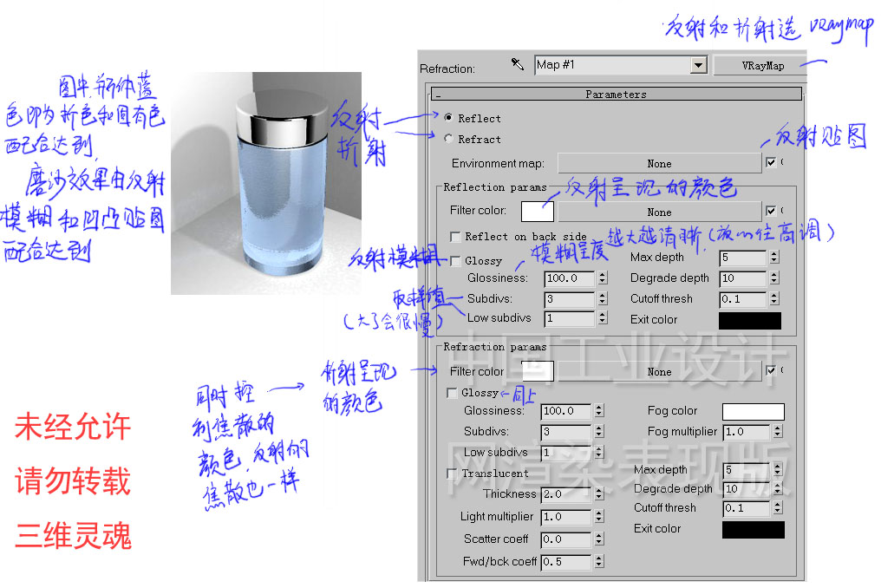Viewport: 881px width, 588px height.
Task: Click Reflection Max depth field
Action: tap(743, 258)
